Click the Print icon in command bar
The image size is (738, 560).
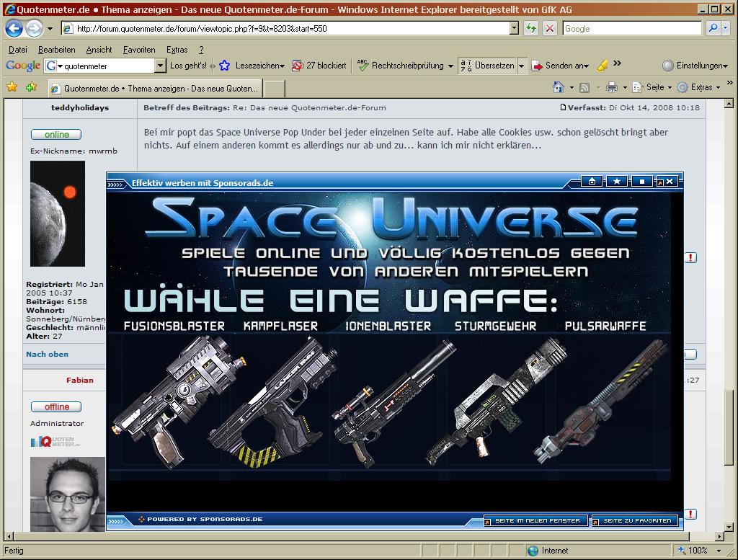point(612,87)
